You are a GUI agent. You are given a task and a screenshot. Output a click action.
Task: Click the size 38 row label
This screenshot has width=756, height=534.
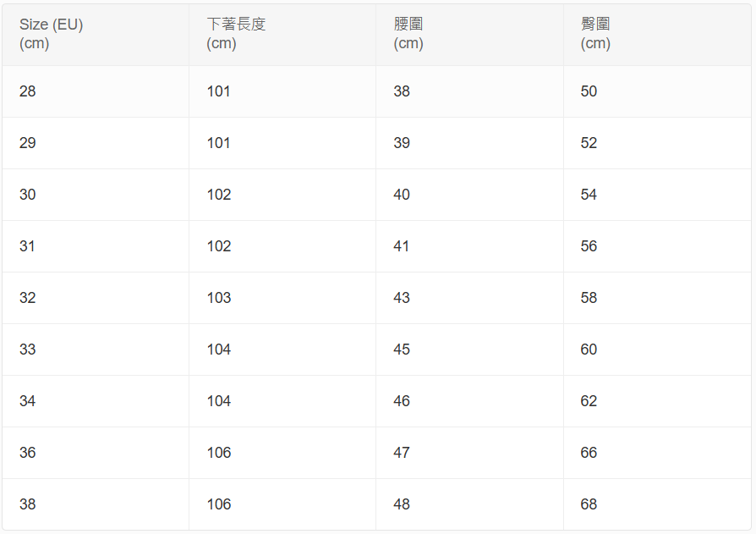(x=28, y=504)
